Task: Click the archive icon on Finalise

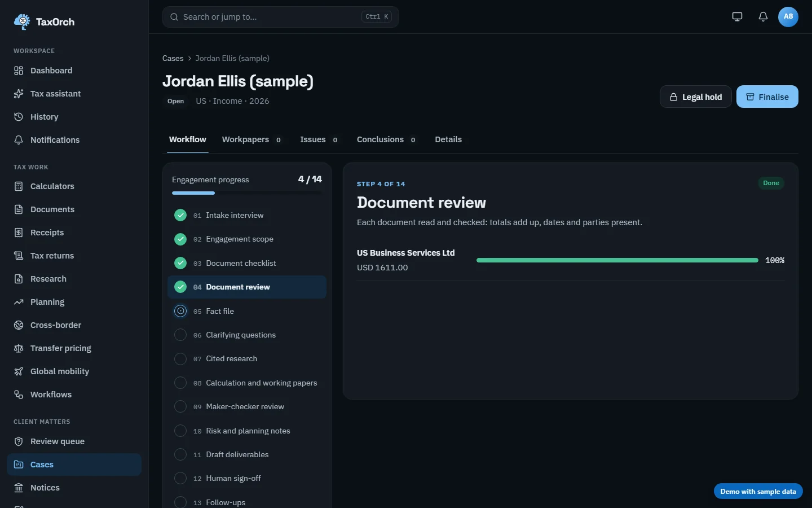Action: point(750,97)
